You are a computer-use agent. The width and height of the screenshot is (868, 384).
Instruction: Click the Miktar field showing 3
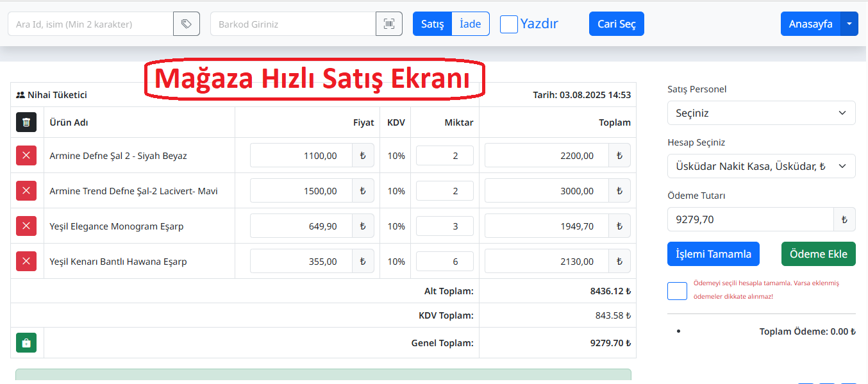444,226
